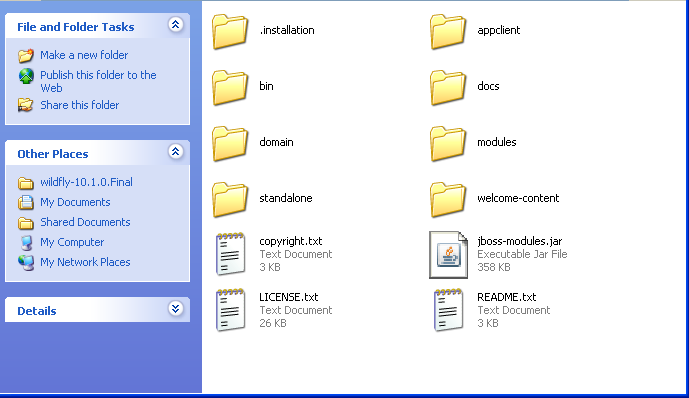Click the copyright.txt file name
The height and width of the screenshot is (398, 689).
click(290, 241)
